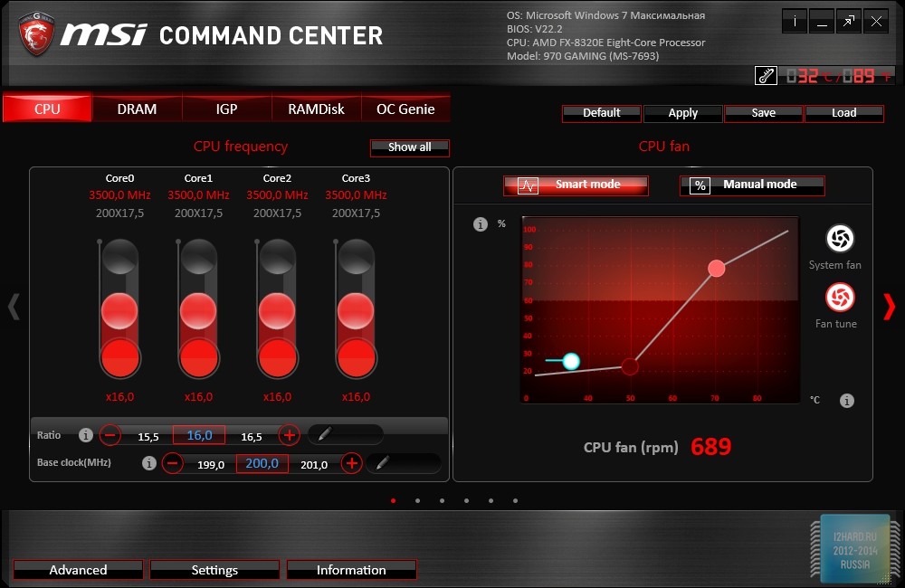Save the current profile
The image size is (905, 588).
[x=763, y=113]
